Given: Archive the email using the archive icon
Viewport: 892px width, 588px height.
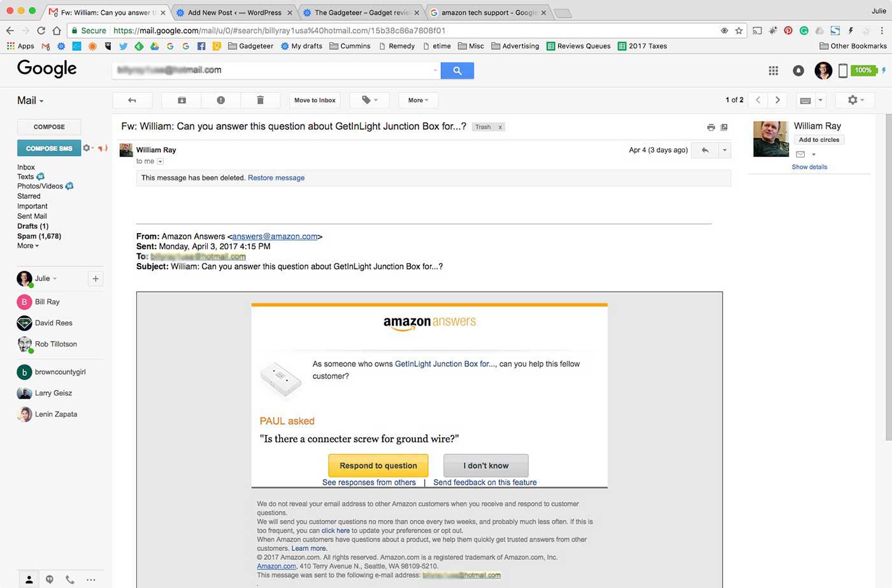Looking at the screenshot, I should tap(181, 100).
